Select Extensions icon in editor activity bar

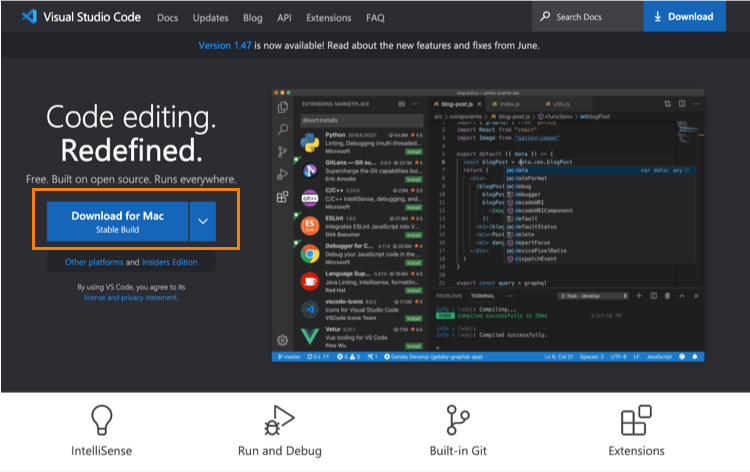point(283,197)
